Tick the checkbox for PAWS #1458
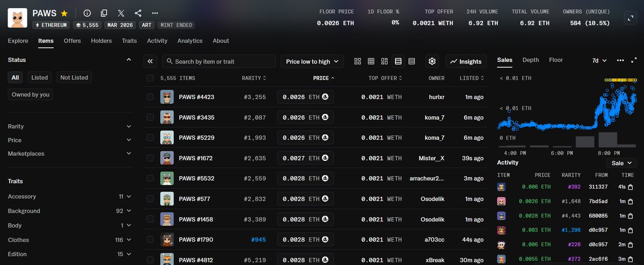Screen dimensions: 644x265 click(x=150, y=220)
